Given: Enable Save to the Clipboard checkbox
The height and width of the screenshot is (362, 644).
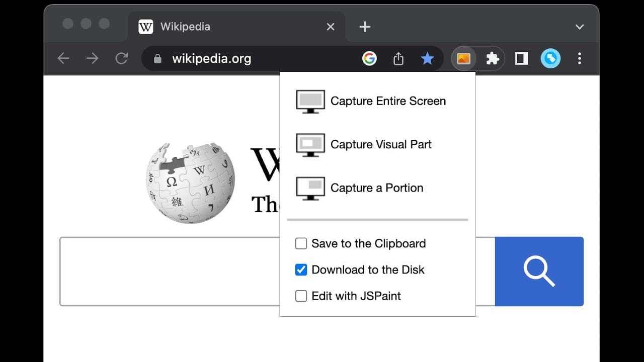Looking at the screenshot, I should click(x=301, y=244).
